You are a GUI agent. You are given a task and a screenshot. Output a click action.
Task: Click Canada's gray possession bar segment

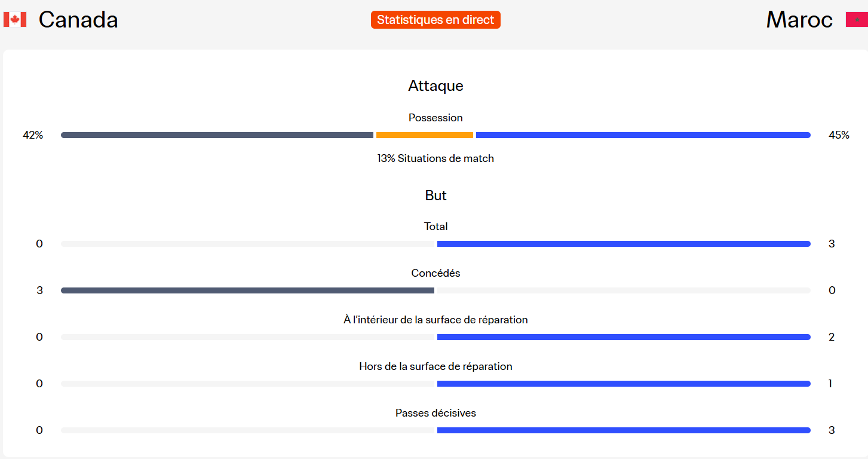[217, 135]
